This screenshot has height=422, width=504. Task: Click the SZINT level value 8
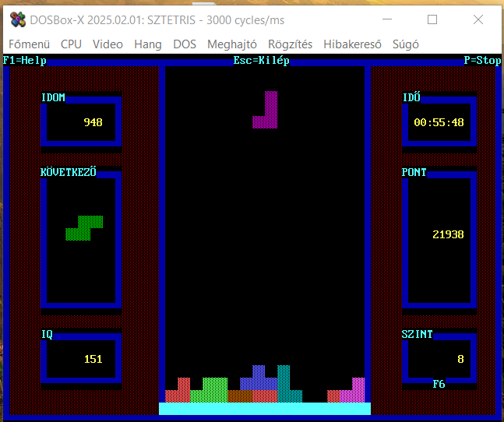[460, 359]
